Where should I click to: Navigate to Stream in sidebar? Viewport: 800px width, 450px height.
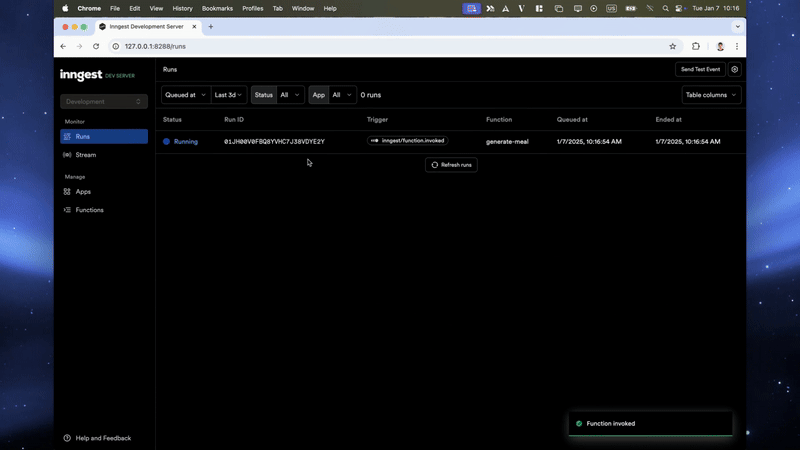pos(86,155)
